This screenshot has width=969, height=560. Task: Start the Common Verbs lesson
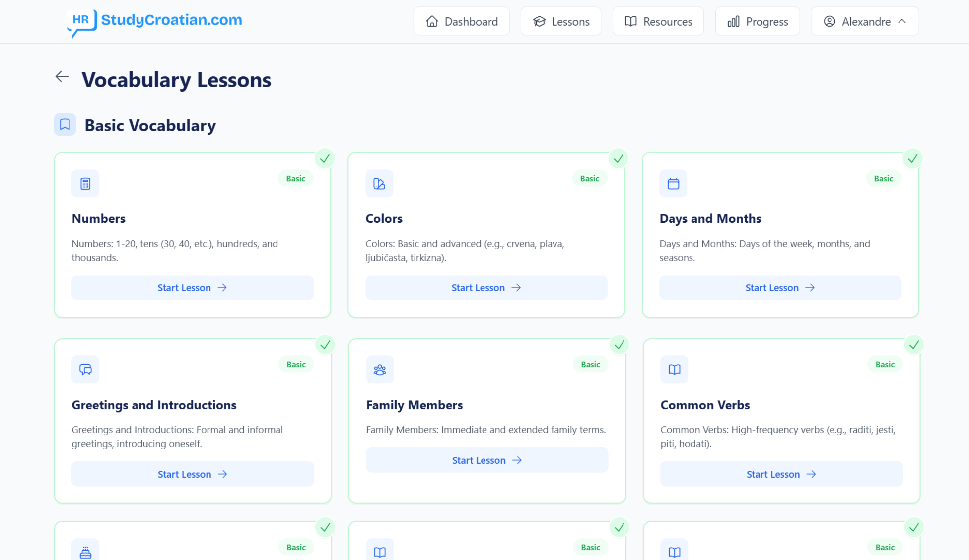(x=781, y=474)
